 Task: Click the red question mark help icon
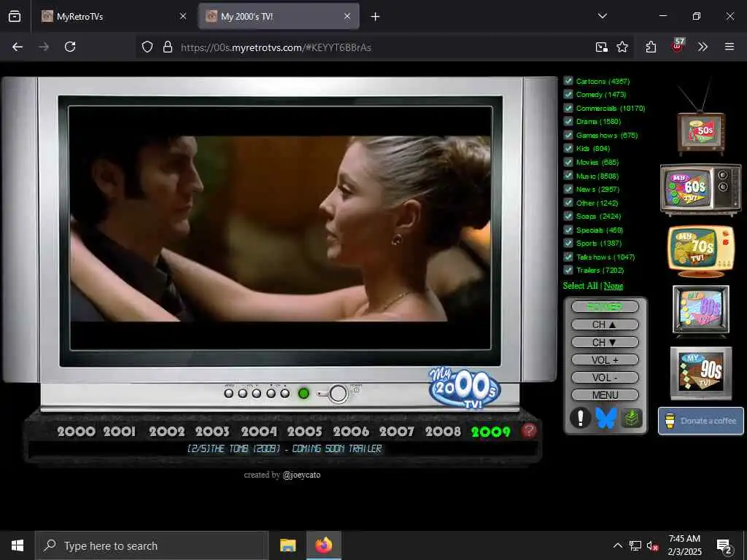pos(529,431)
